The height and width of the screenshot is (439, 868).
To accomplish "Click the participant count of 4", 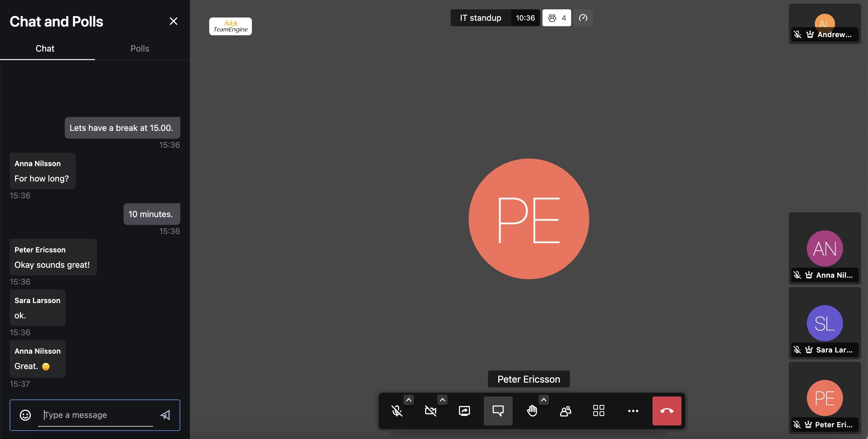I will click(x=557, y=18).
